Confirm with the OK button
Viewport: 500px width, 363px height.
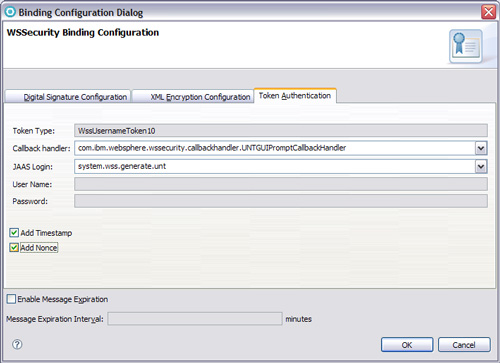tap(407, 345)
